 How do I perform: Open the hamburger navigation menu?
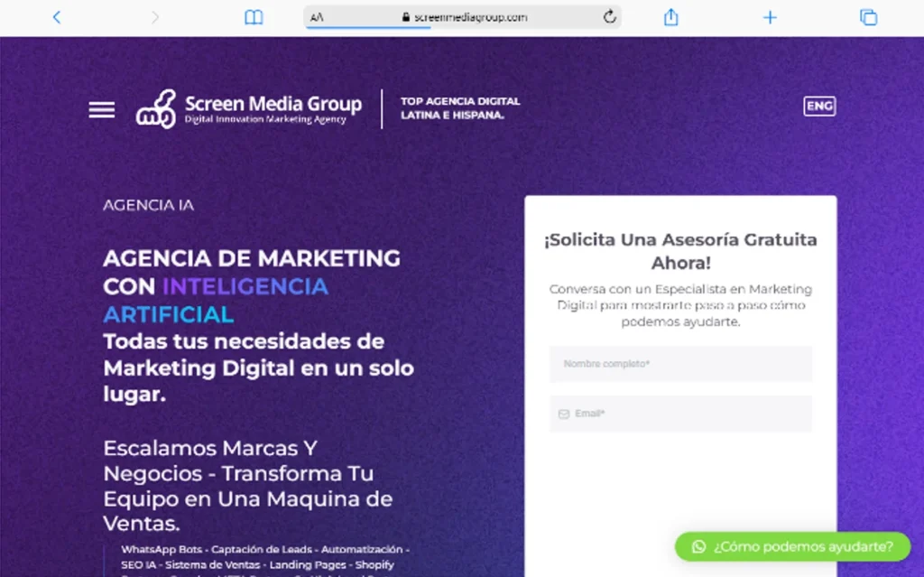(102, 110)
